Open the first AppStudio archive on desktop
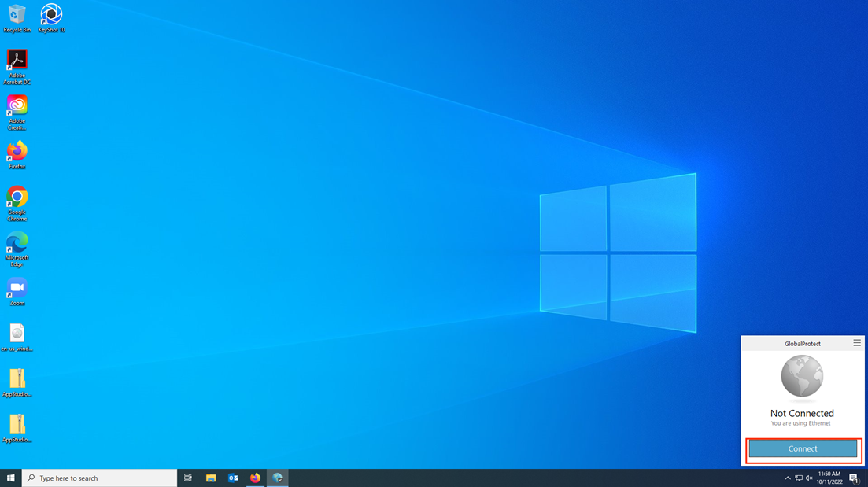868x487 pixels. tap(17, 380)
